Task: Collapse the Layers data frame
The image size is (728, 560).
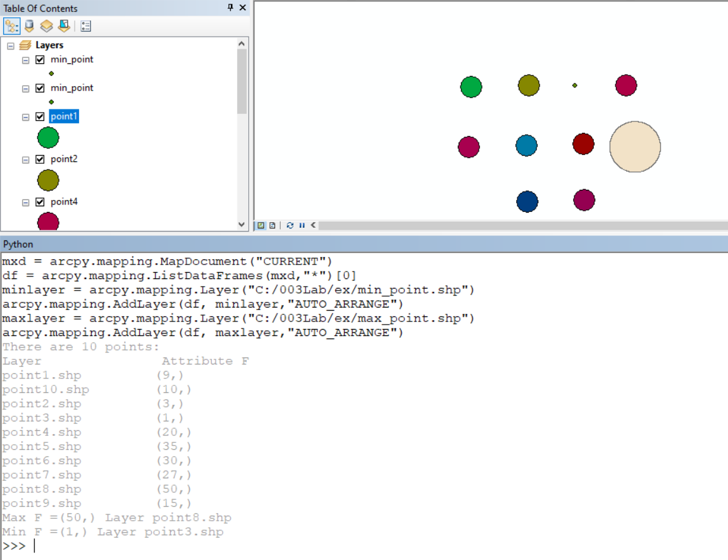Action: [9, 45]
